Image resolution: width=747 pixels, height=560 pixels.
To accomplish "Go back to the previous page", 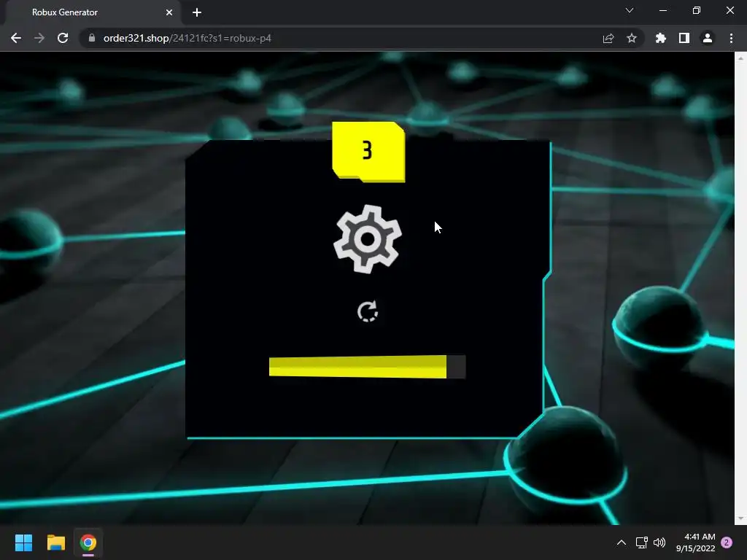I will (x=16, y=38).
